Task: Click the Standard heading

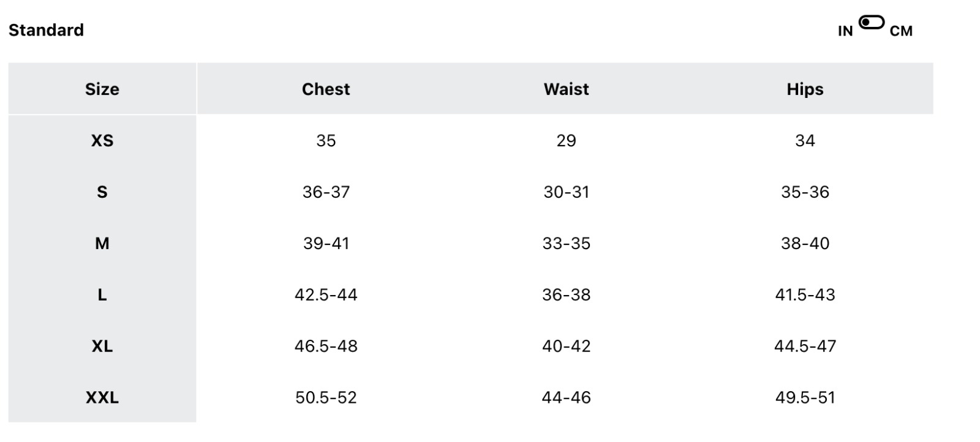Action: pos(46,30)
